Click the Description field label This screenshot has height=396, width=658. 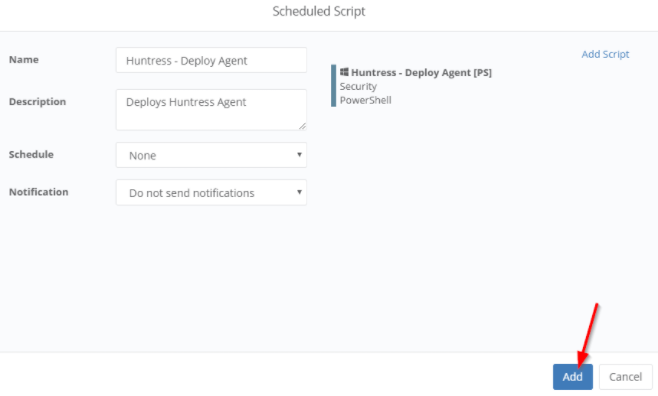click(37, 102)
